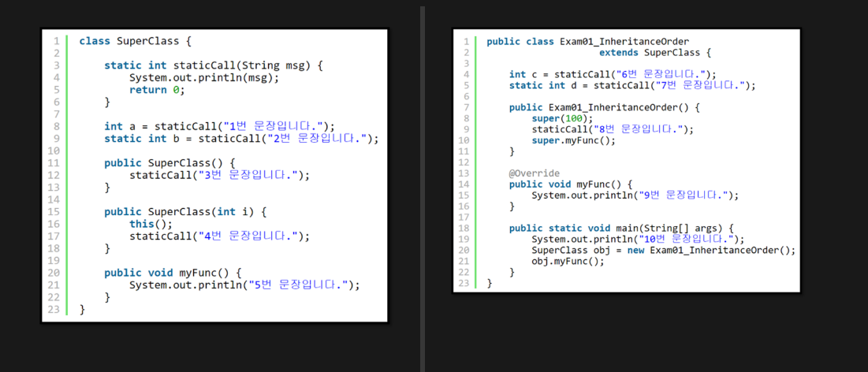Click the "return 0;" statement
Viewport: 868px width, 372px height.
157,90
